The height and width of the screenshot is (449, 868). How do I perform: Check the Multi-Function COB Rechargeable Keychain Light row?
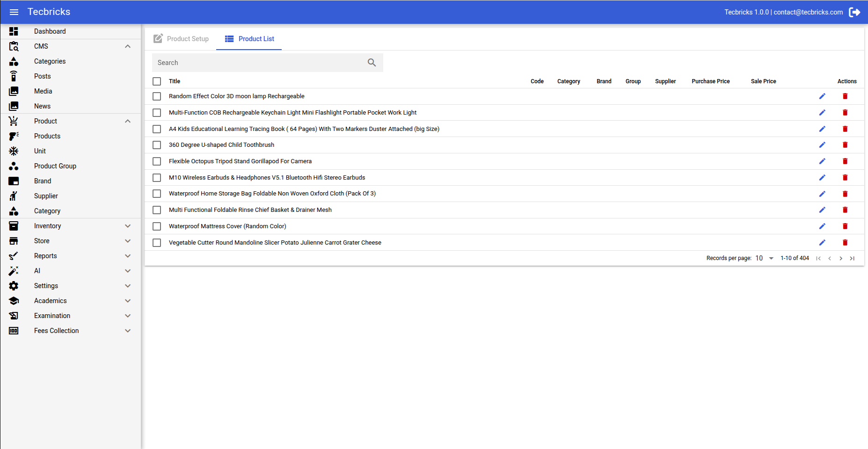157,113
